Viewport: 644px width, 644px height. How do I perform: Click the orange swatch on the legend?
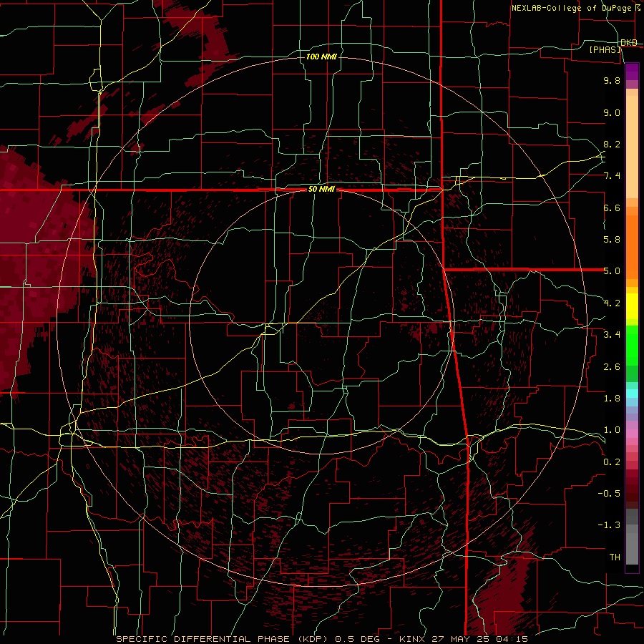coord(632,246)
